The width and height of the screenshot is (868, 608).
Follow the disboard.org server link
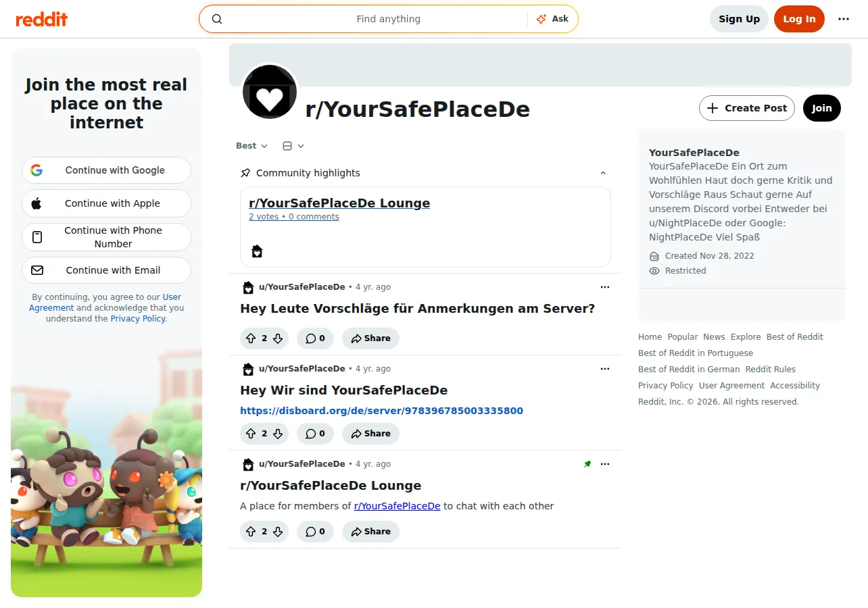[x=381, y=411]
